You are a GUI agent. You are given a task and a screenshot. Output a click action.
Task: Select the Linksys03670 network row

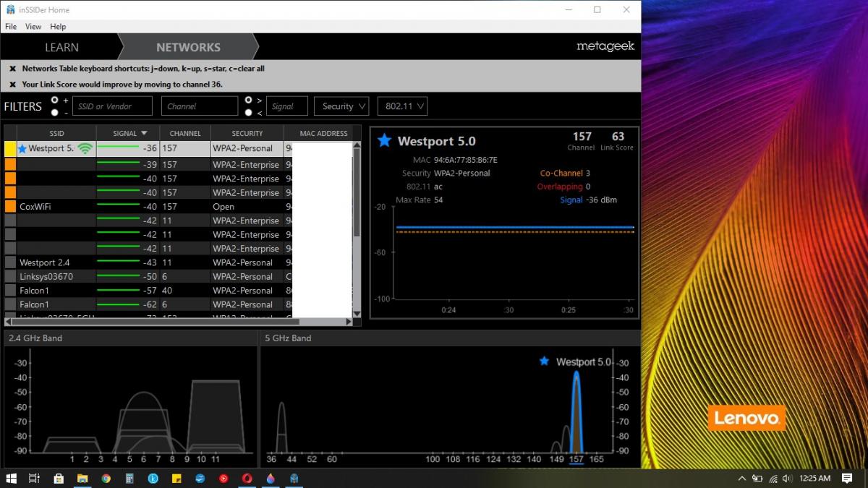point(178,276)
